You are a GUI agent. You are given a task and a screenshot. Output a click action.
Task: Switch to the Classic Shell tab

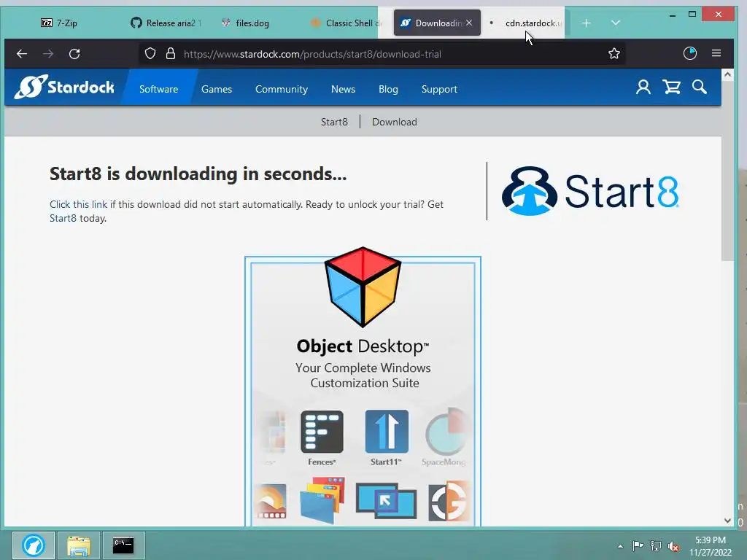(346, 23)
